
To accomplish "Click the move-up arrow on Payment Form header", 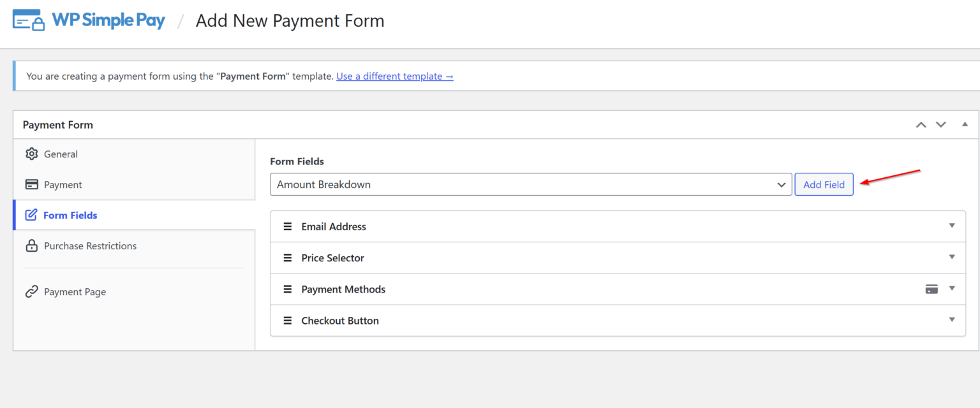I will click(921, 124).
